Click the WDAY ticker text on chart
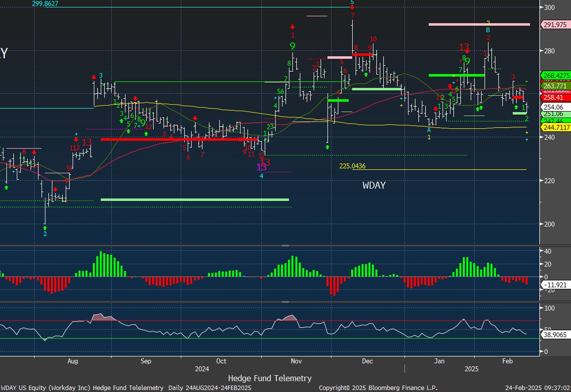571x392 pixels. 374,186
